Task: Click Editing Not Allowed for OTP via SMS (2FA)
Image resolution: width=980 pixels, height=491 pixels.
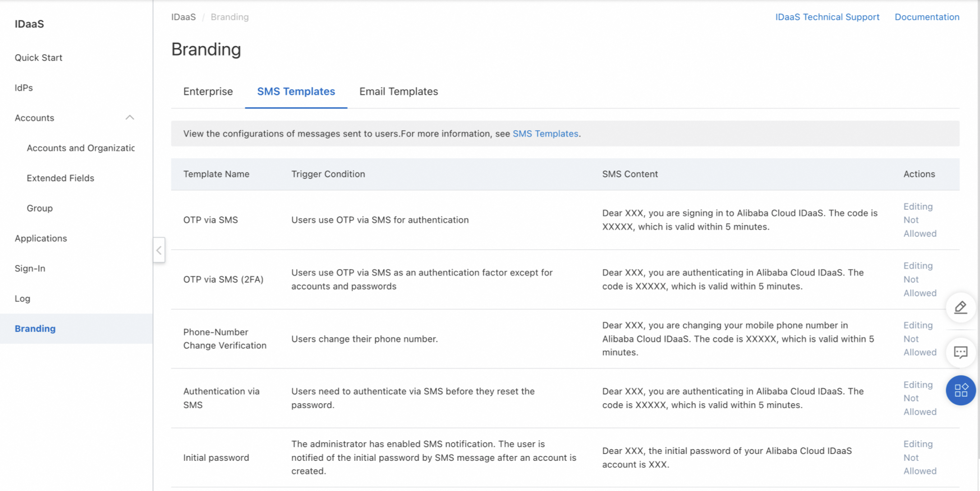Action: [x=920, y=280]
